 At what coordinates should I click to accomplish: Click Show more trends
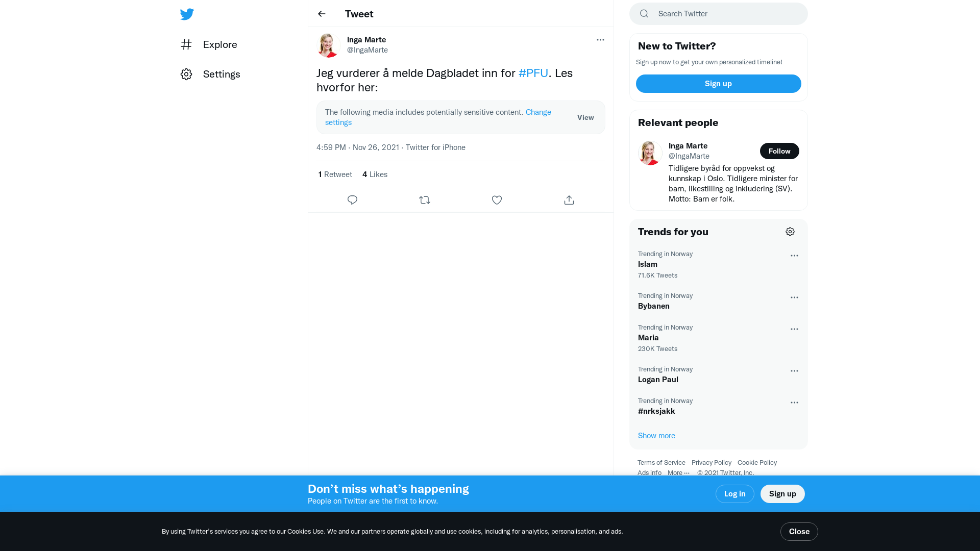pyautogui.click(x=656, y=436)
